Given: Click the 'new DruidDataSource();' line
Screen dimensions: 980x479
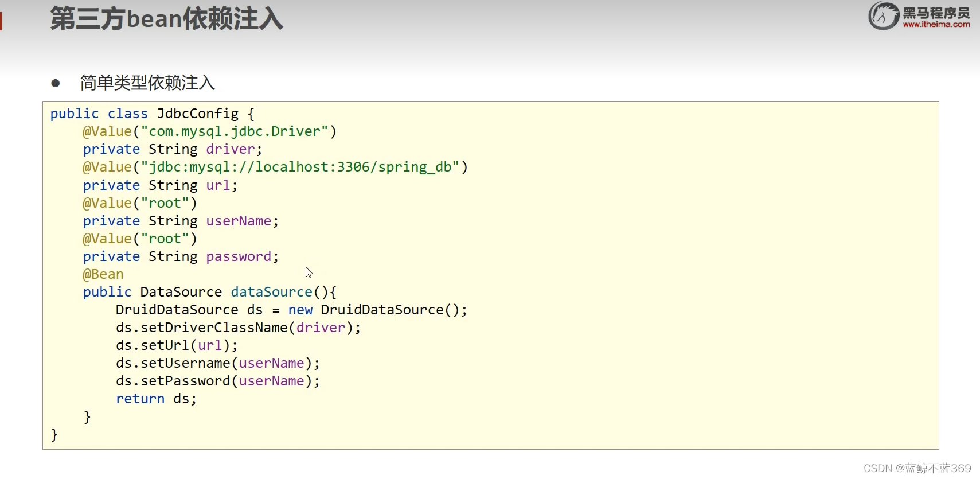Looking at the screenshot, I should pos(291,310).
